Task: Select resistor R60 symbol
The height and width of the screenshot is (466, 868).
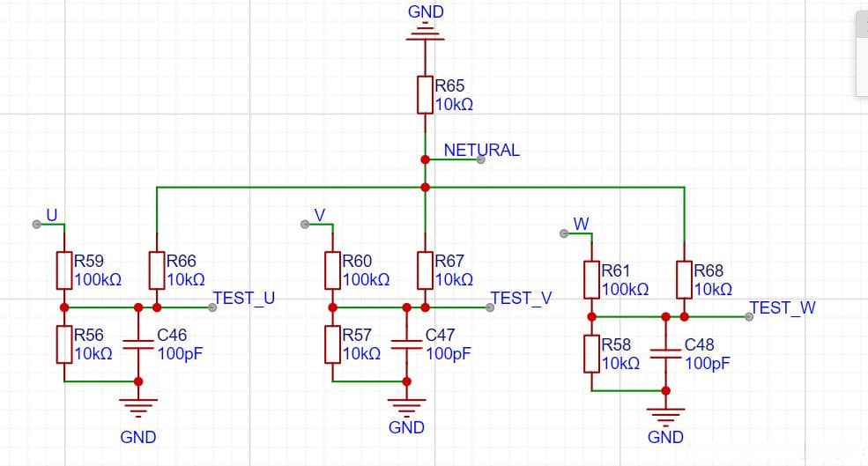Action: [332, 270]
